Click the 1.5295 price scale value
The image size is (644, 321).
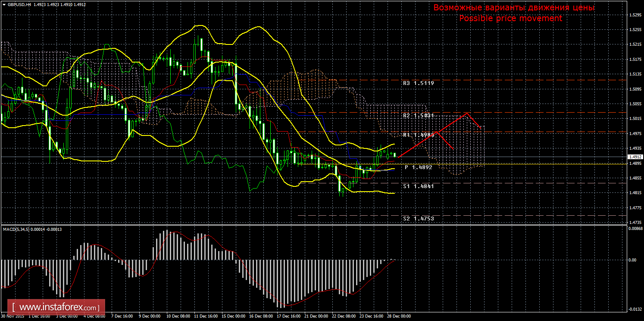pyautogui.click(x=635, y=15)
